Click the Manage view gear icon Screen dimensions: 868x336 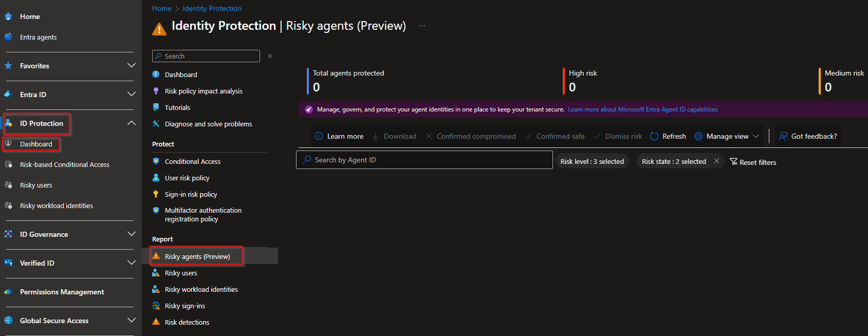point(698,136)
